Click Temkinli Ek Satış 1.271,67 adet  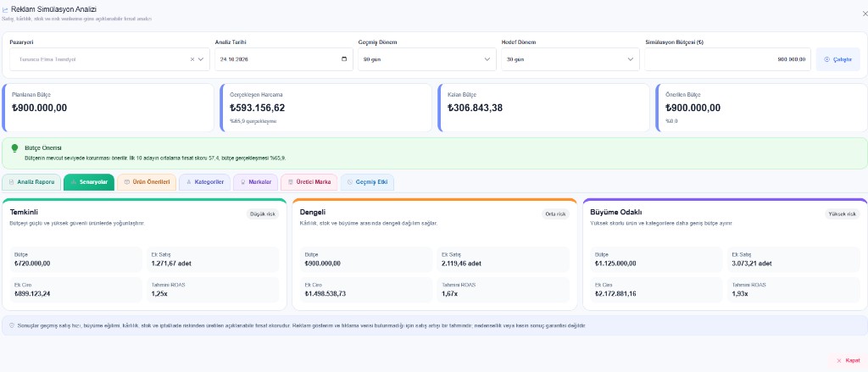[171, 264]
